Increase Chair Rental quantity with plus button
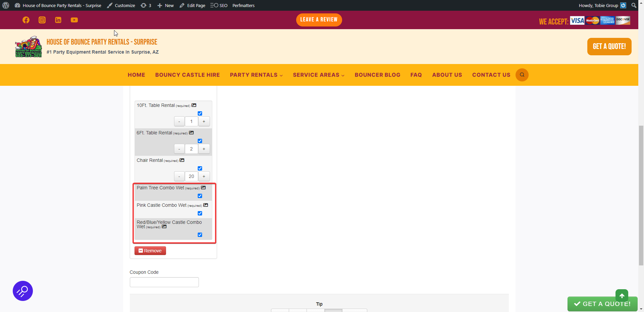The image size is (644, 312). 204,176
